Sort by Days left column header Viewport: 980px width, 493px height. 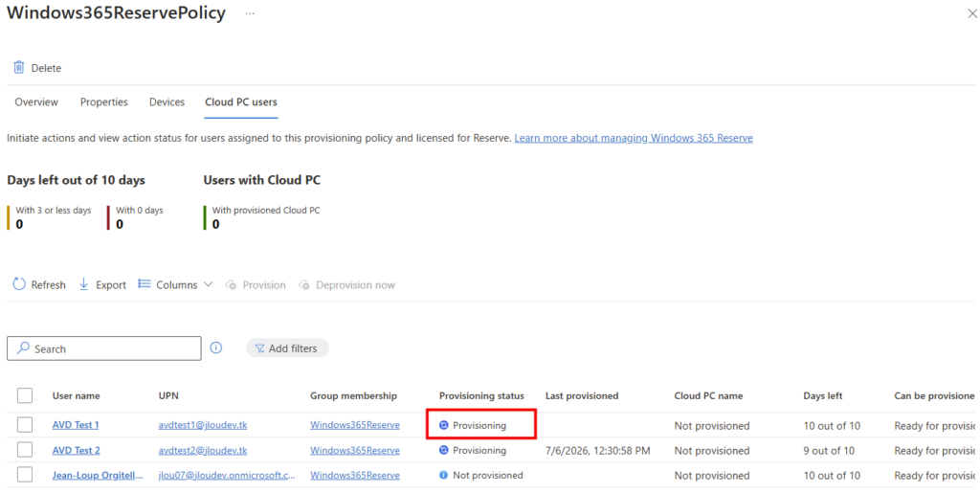tap(823, 395)
